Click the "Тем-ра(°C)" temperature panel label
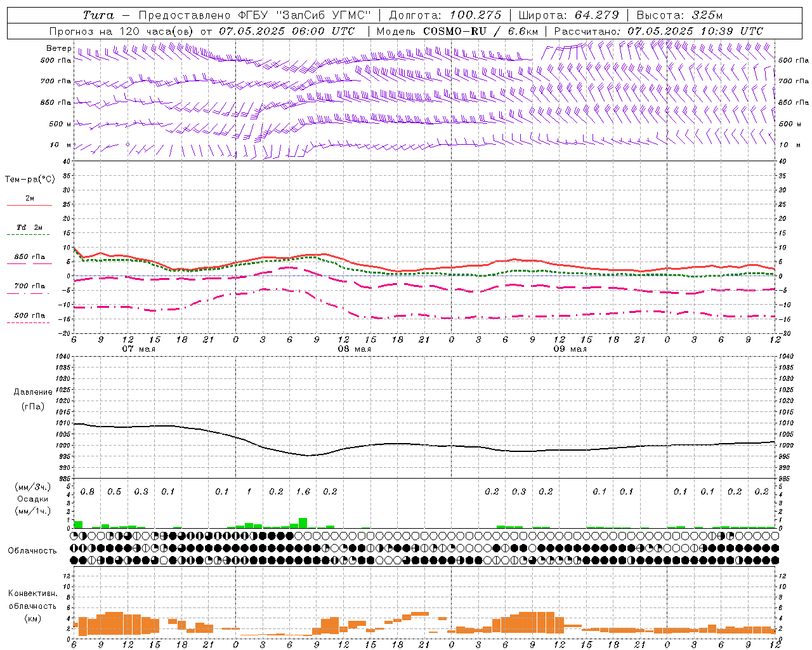Viewport: 812px width, 650px height. [x=30, y=180]
